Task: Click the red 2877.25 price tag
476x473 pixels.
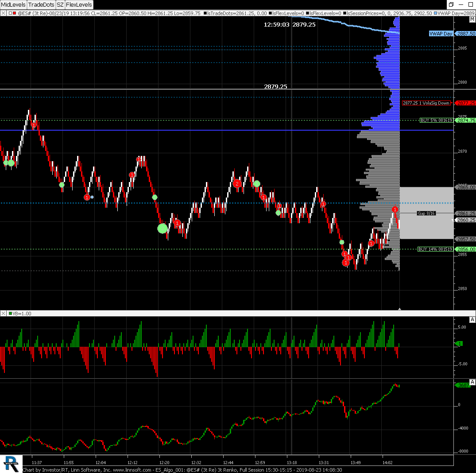Action: click(466, 103)
